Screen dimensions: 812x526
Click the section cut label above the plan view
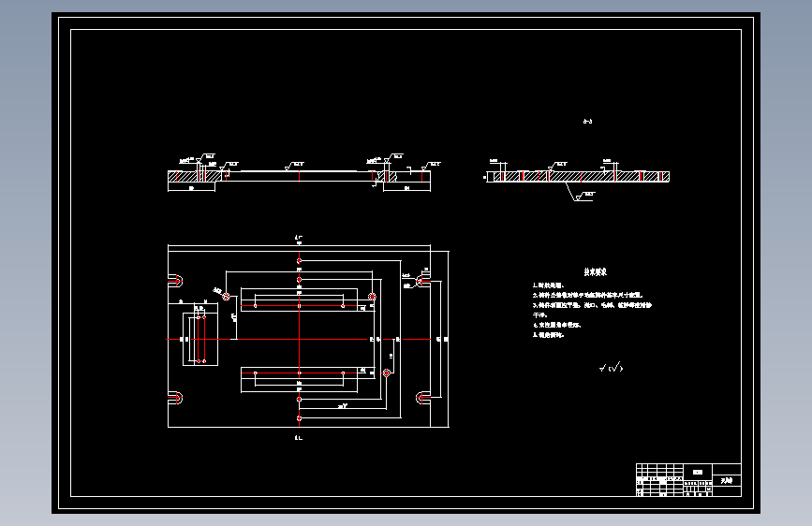pyautogui.click(x=299, y=238)
